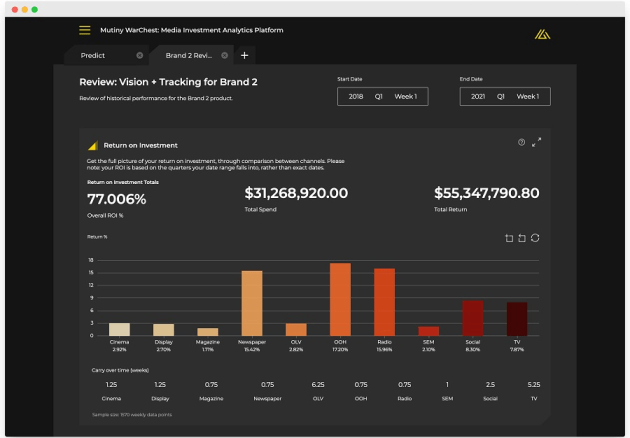
Task: Click the OLV carry over value 6.25
Action: pyautogui.click(x=318, y=385)
